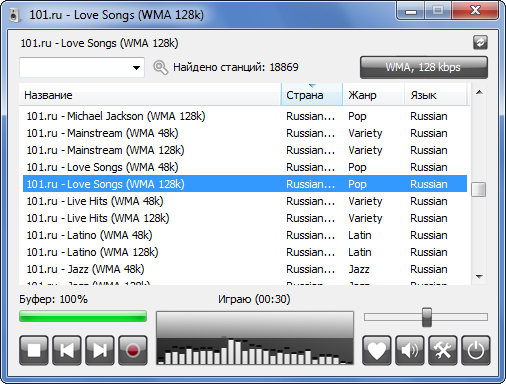506x384 pixels.
Task: Click the scrollbar down arrow
Action: (479, 276)
